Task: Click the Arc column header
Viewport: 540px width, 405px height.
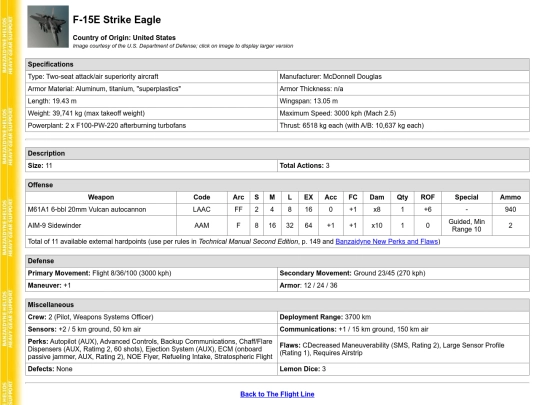Action: [x=238, y=197]
